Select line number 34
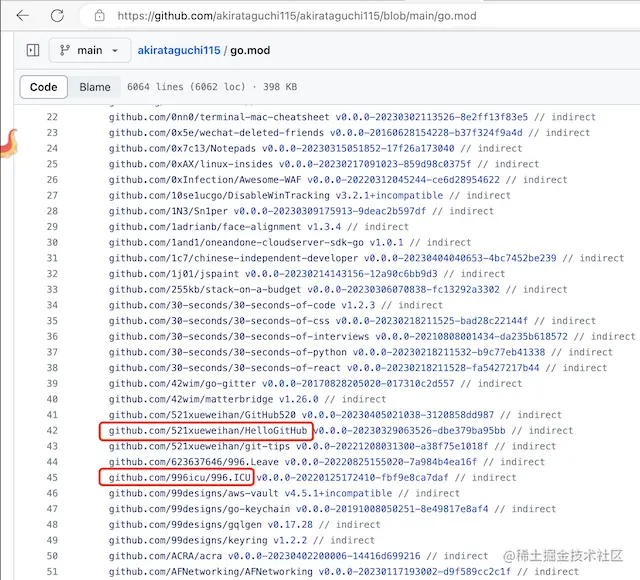 click(52, 305)
